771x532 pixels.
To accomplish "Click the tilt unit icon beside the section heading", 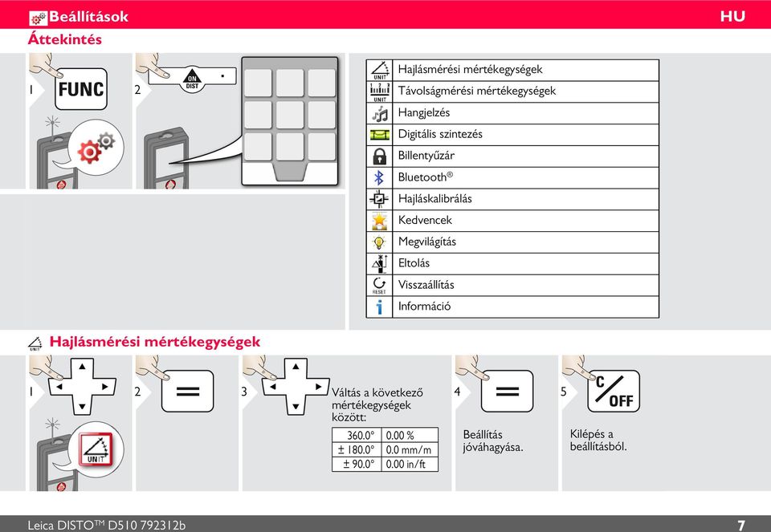I will [35, 343].
